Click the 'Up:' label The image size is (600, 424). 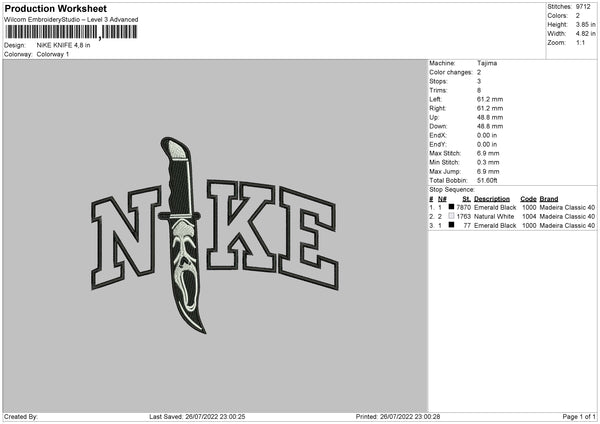point(434,117)
